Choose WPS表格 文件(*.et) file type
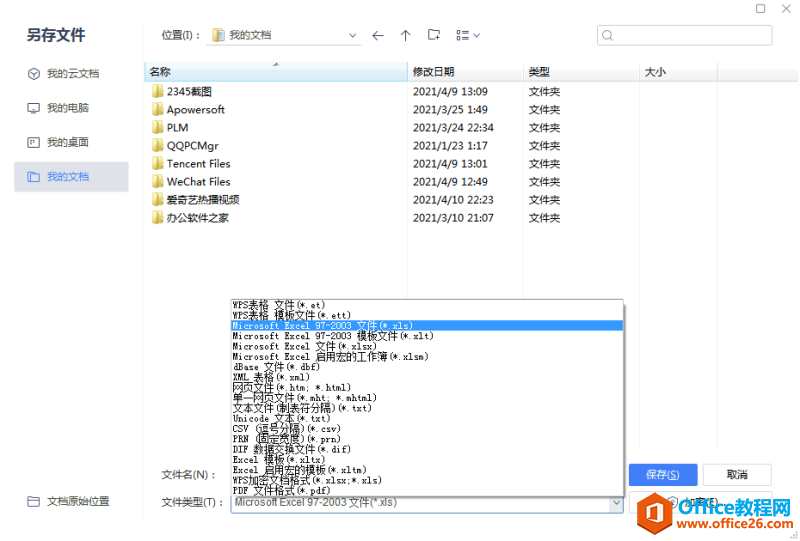Screen dimensions: 800x541 tap(427, 305)
